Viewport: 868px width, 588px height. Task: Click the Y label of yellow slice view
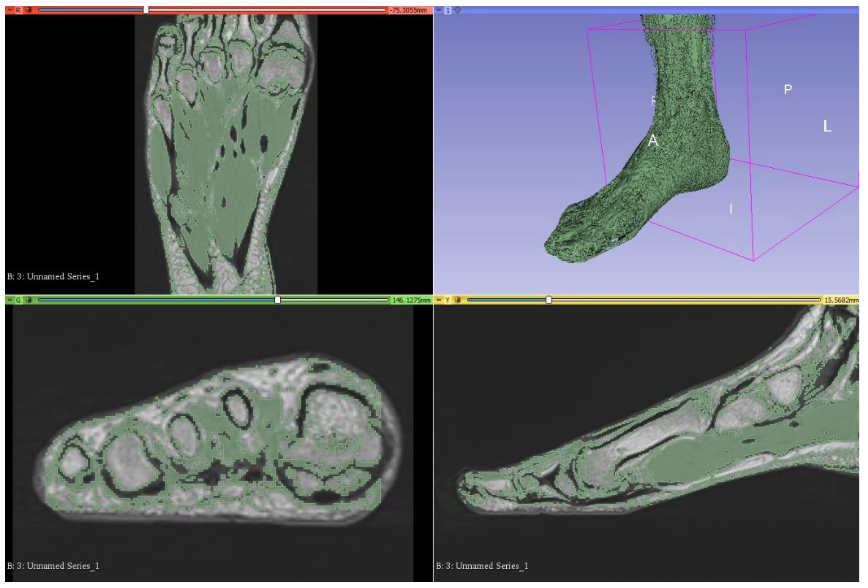(x=447, y=300)
